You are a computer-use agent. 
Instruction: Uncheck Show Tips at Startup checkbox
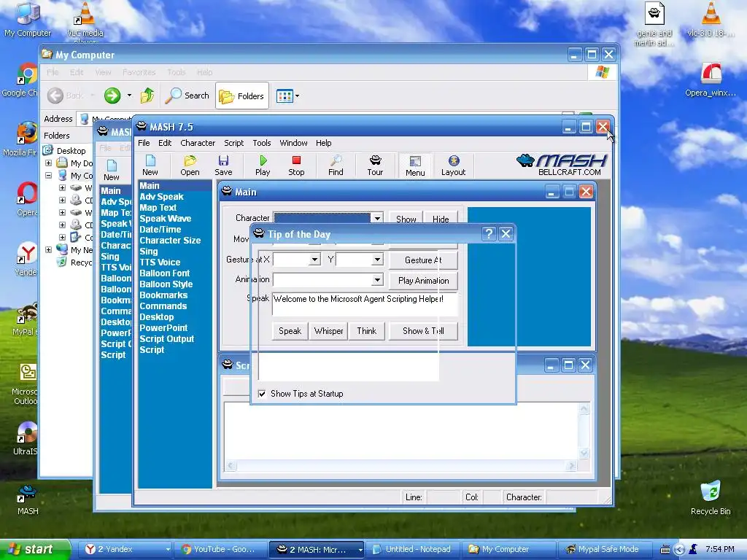(x=262, y=394)
